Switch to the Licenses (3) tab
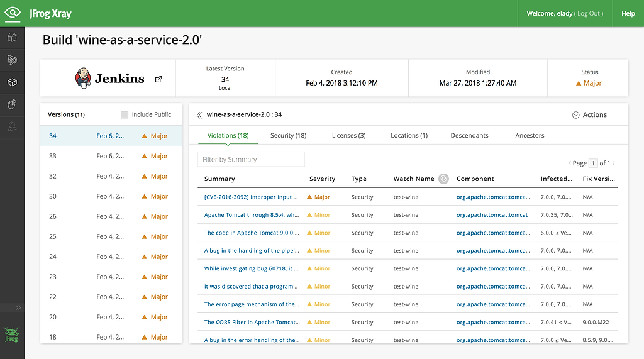The image size is (644, 359). point(348,136)
